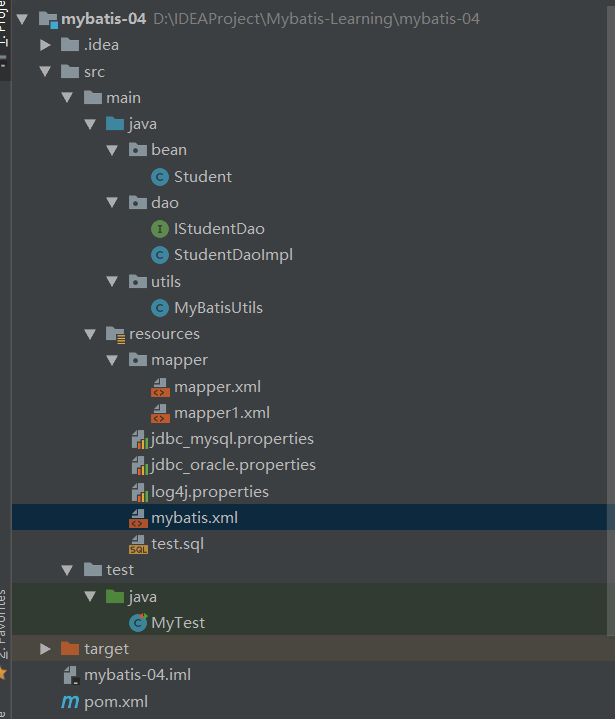Click the Maven pom.xml icon
Image resolution: width=615 pixels, height=719 pixels.
70,702
